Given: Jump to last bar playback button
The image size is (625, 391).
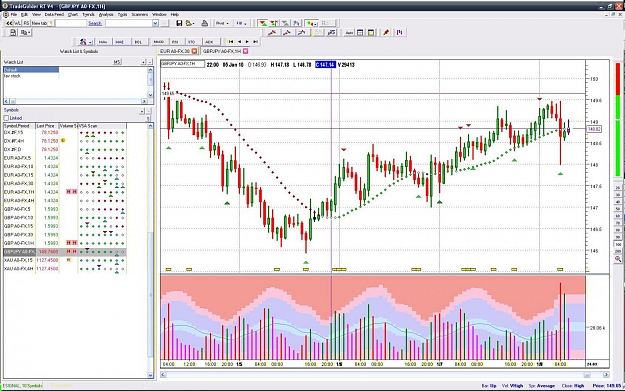Looking at the screenshot, I should (x=256, y=41).
